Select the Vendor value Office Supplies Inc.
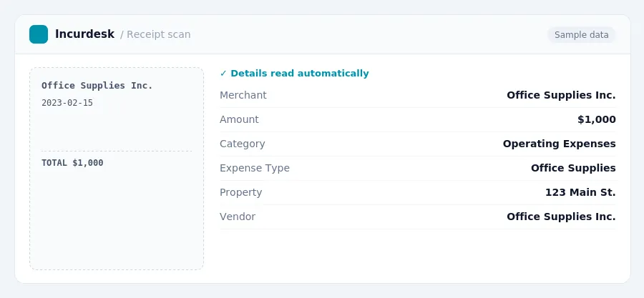The height and width of the screenshot is (298, 644). tap(561, 217)
